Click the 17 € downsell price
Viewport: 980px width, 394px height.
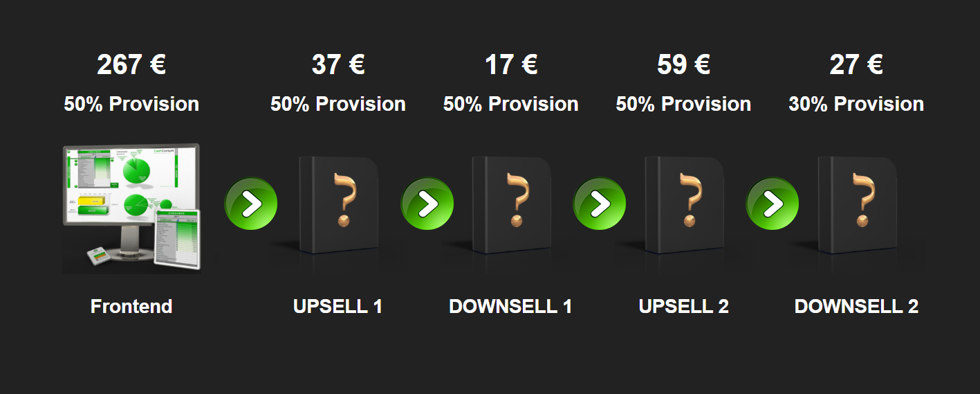511,65
